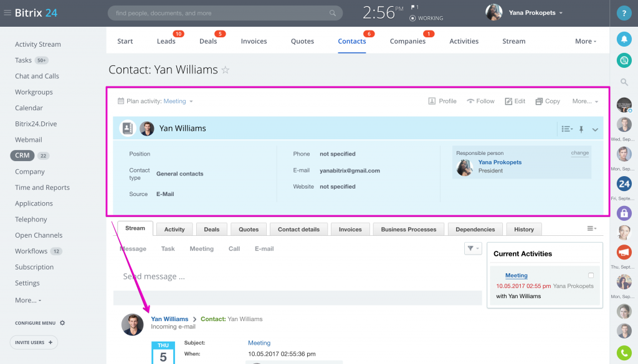Open the hamburger menu beside Bitrix 24
The image size is (638, 364).
coord(7,13)
